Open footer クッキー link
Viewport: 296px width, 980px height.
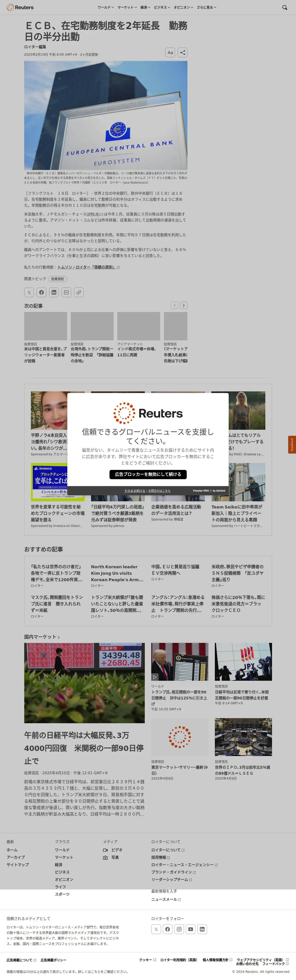pyautogui.click(x=148, y=960)
